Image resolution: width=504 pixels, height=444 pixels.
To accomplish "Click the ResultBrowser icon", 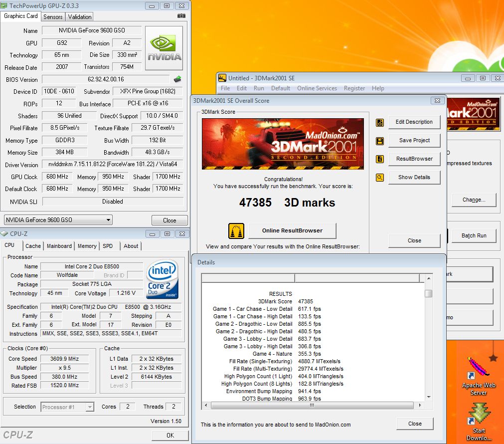I will [x=380, y=159].
